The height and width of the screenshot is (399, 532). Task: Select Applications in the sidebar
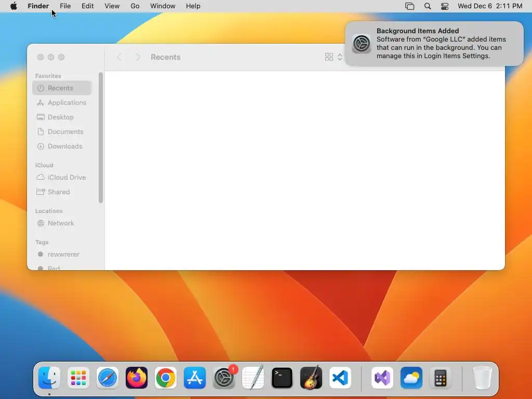coord(62,102)
